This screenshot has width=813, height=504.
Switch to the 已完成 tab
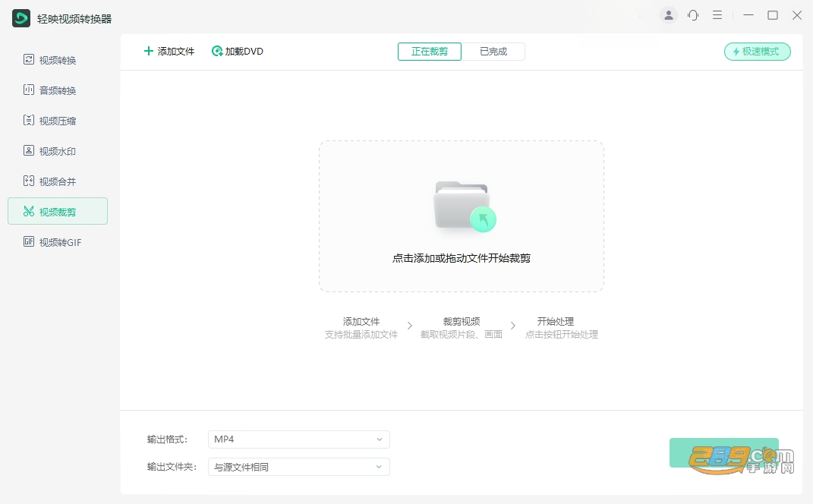(493, 52)
